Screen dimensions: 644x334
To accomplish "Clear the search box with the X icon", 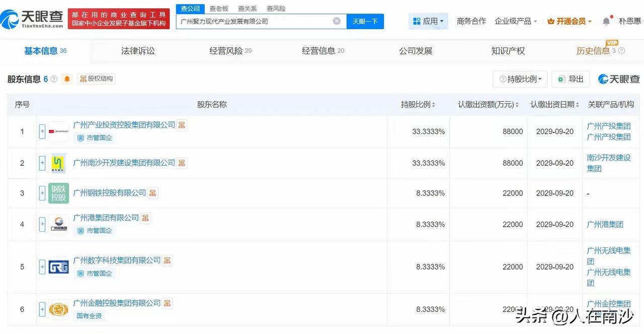I will (337, 21).
